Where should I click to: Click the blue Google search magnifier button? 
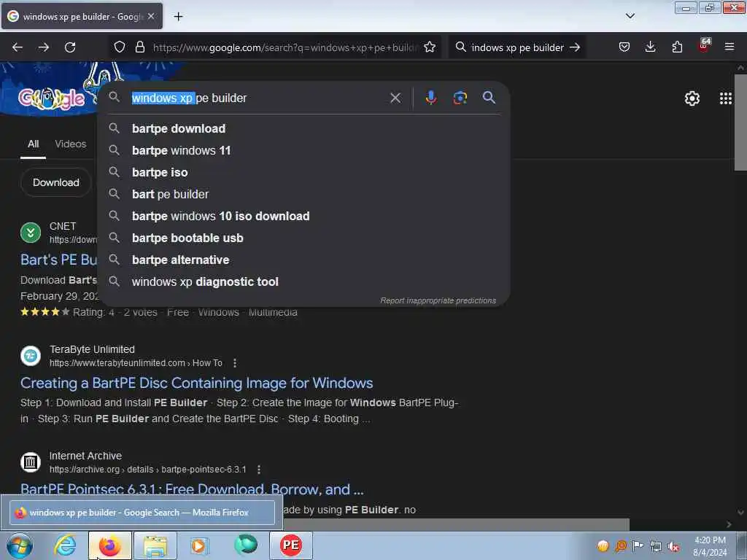pyautogui.click(x=489, y=98)
